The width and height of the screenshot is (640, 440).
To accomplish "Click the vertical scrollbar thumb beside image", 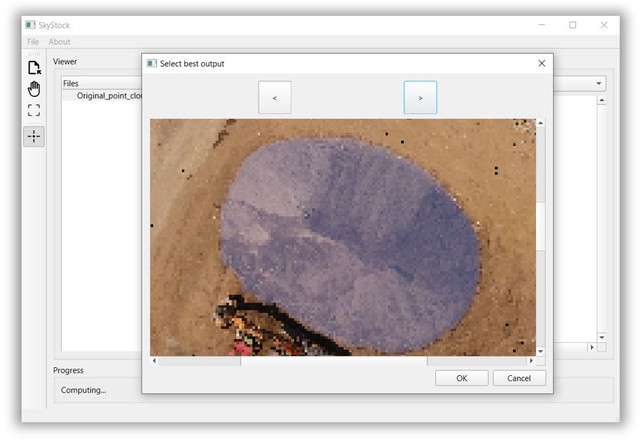I will tap(540, 227).
